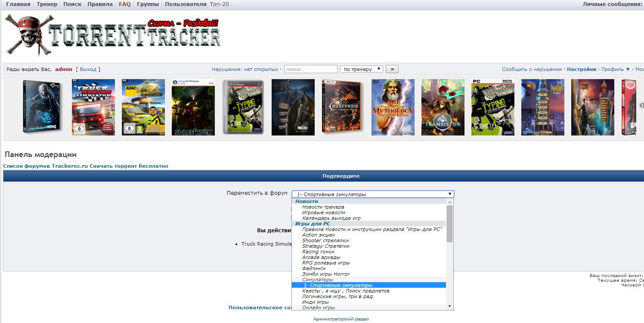
Task: Choose highlighted Спортивные симуляторы option
Action: (369, 285)
